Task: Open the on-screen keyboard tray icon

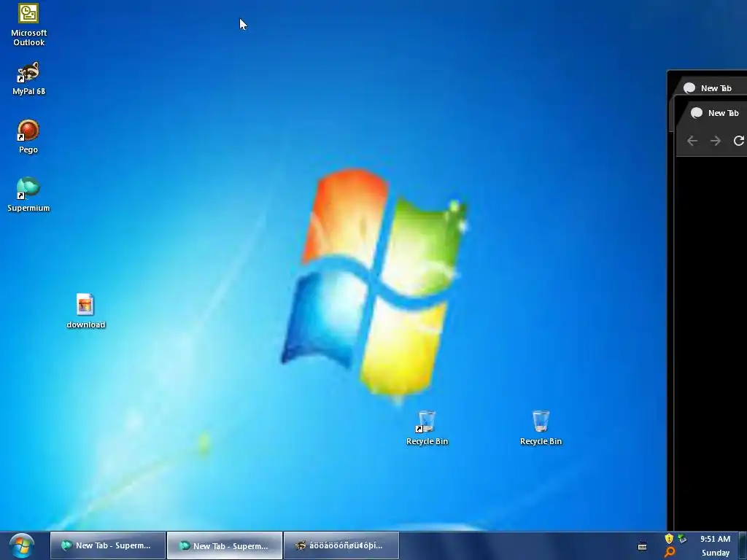Action: [x=642, y=546]
